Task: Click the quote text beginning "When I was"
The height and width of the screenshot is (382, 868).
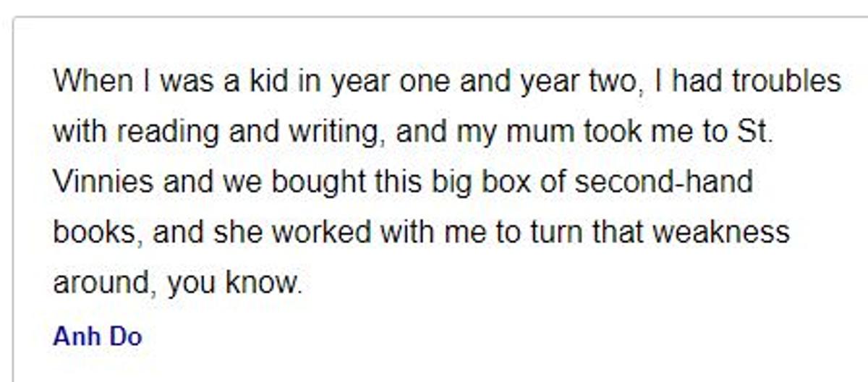Action: click(x=447, y=182)
